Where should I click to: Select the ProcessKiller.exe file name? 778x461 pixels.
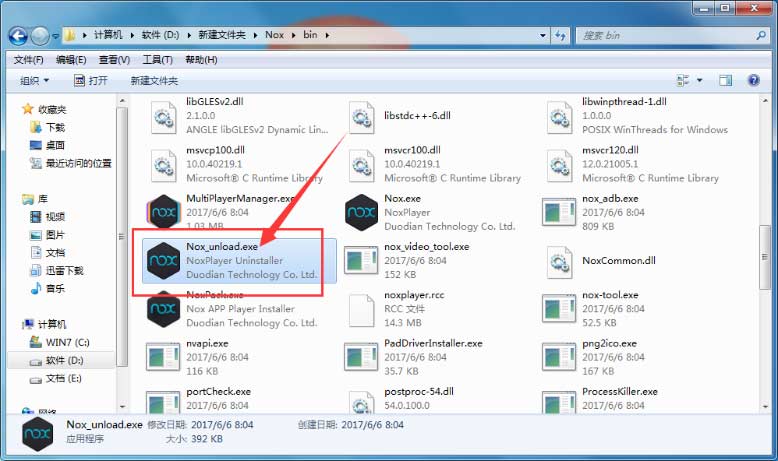pyautogui.click(x=619, y=392)
